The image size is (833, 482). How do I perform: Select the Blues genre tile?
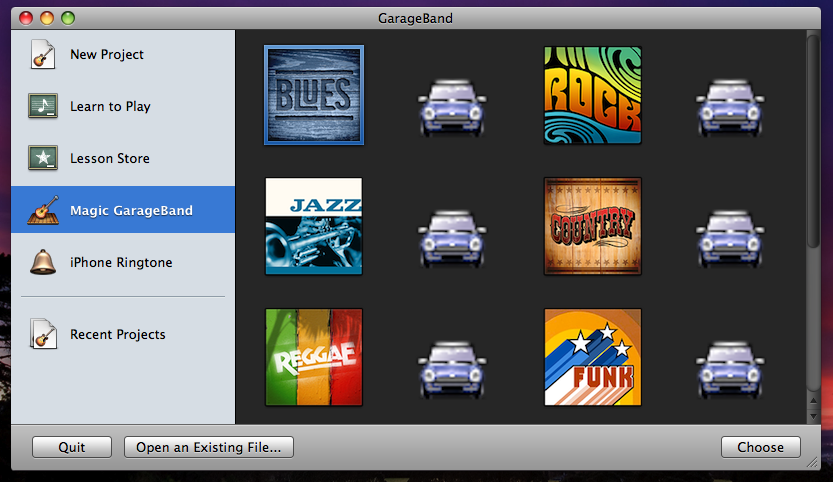point(314,95)
